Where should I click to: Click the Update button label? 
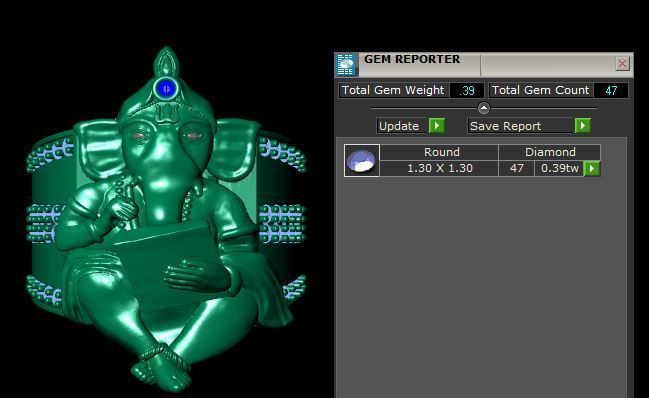pos(401,126)
